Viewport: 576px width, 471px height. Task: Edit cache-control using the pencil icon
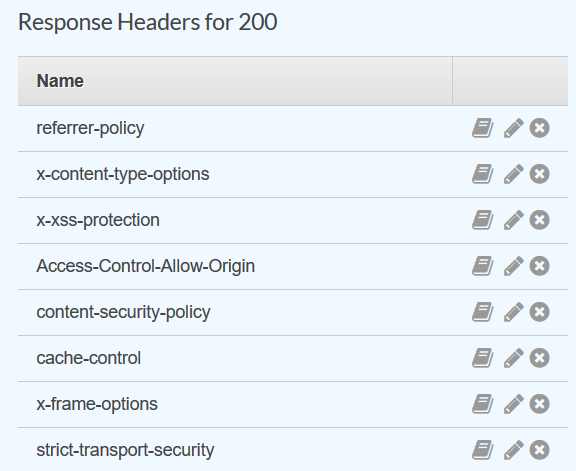tap(513, 358)
